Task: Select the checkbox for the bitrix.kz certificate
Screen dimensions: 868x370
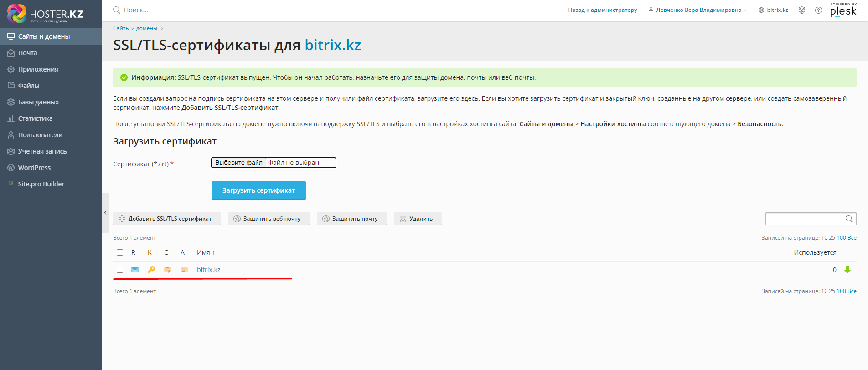Action: click(x=120, y=270)
